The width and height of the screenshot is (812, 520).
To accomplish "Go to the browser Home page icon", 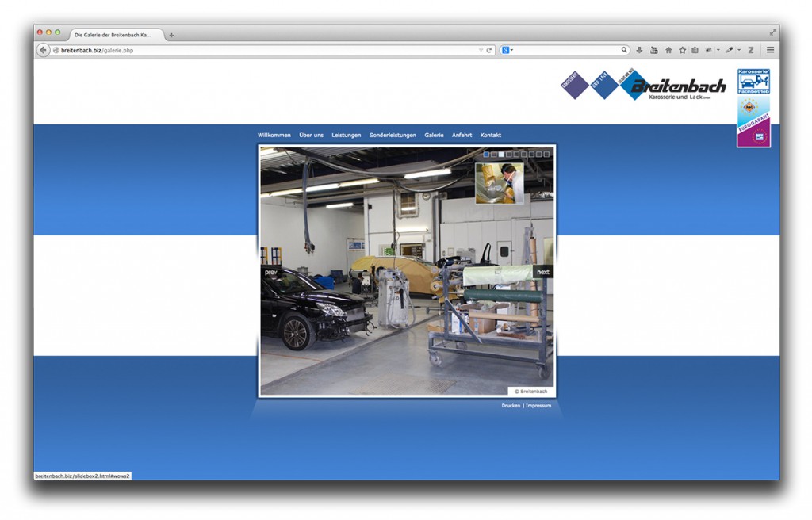I will pos(668,50).
